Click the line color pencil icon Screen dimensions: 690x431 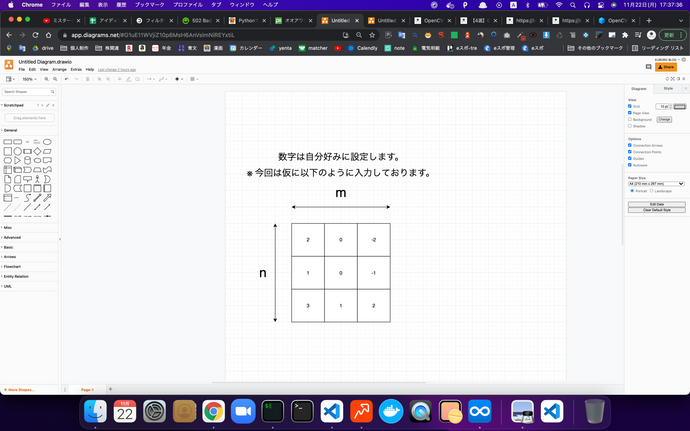tap(128, 79)
